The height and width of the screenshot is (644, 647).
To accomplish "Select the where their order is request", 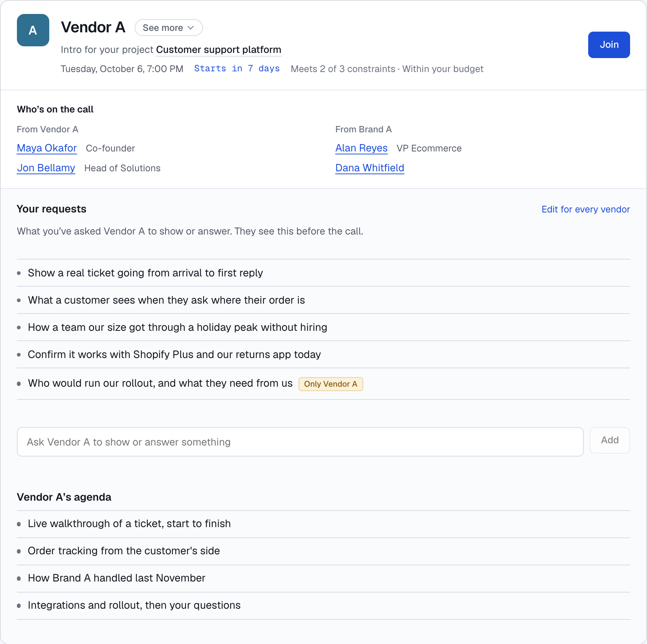I will [323, 300].
